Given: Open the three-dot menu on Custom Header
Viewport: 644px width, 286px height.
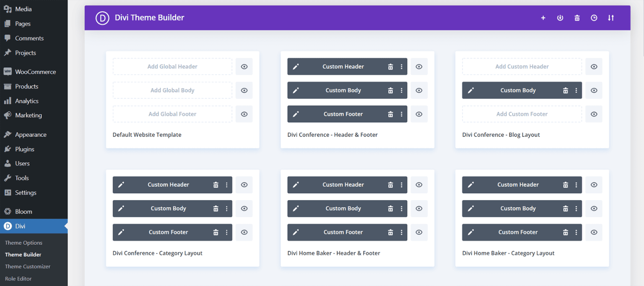Looking at the screenshot, I should point(401,66).
